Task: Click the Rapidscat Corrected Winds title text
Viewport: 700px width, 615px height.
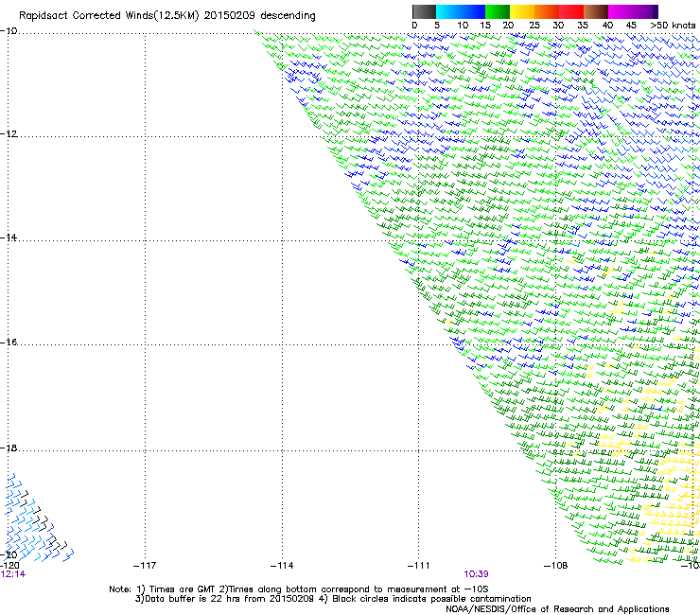Action: coord(167,16)
